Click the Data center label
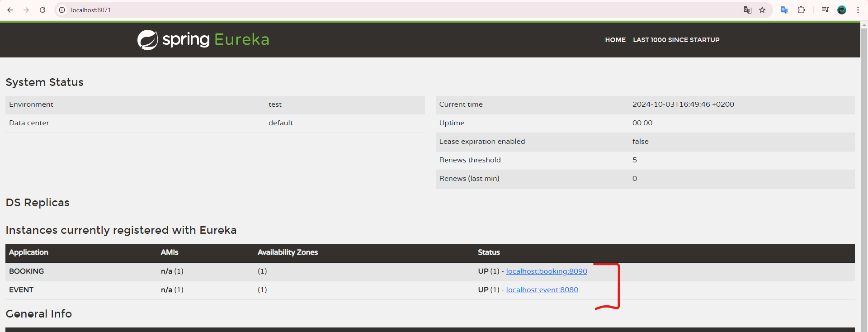Screen dimensions: 868x332 29,123
